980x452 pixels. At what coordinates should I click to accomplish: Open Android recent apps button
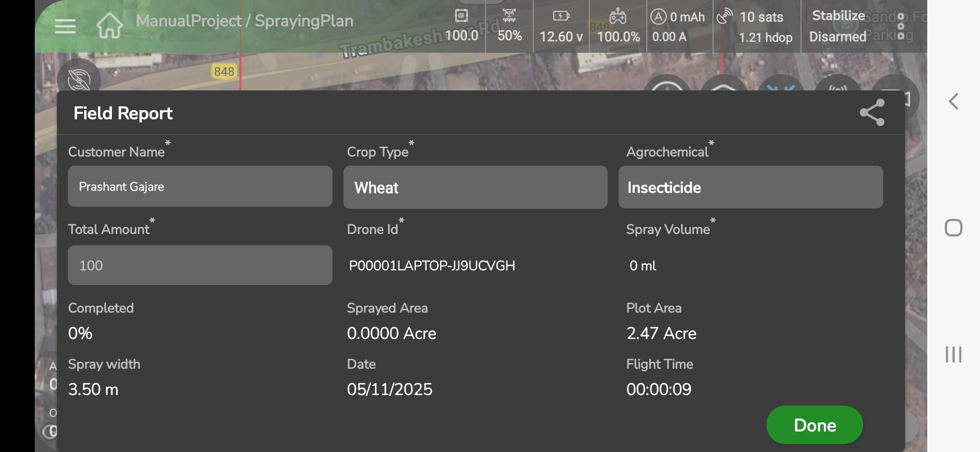click(x=953, y=354)
